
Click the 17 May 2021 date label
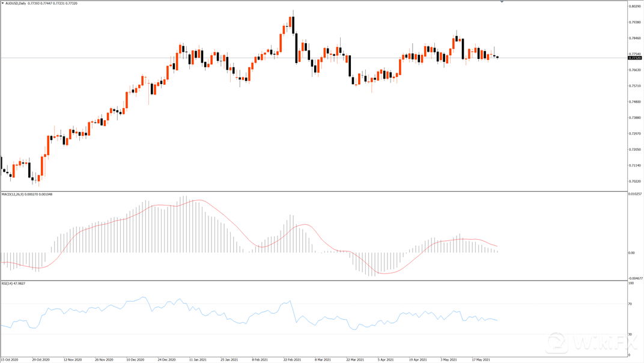pos(482,359)
